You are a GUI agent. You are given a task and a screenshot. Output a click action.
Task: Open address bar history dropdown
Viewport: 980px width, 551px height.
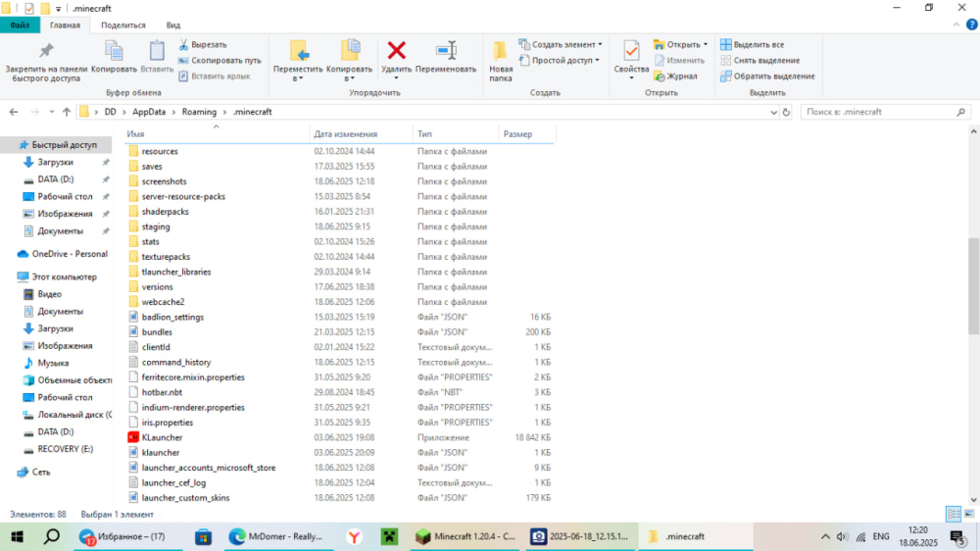(774, 112)
